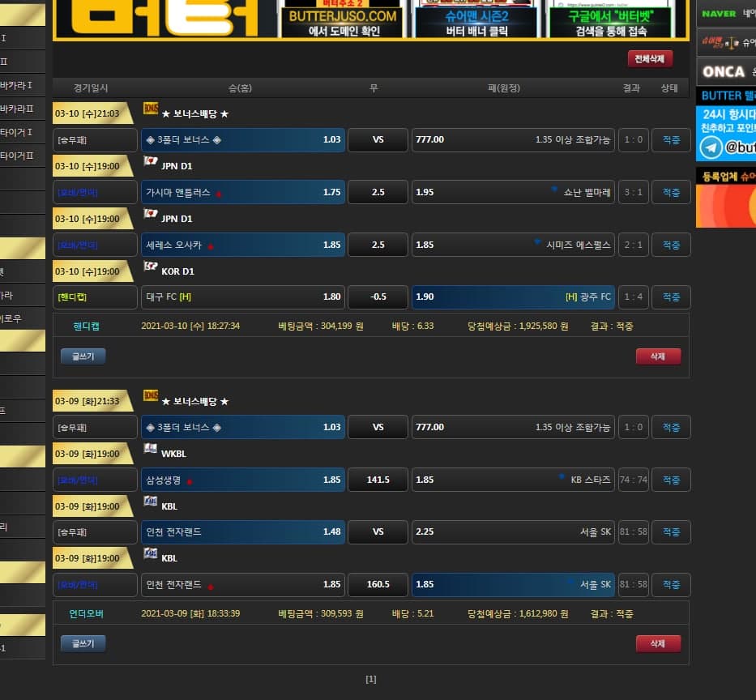Select 인천 전자랜드 win odds 1.48 cell
Image resolution: width=756 pixels, height=700 pixels.
[x=242, y=532]
